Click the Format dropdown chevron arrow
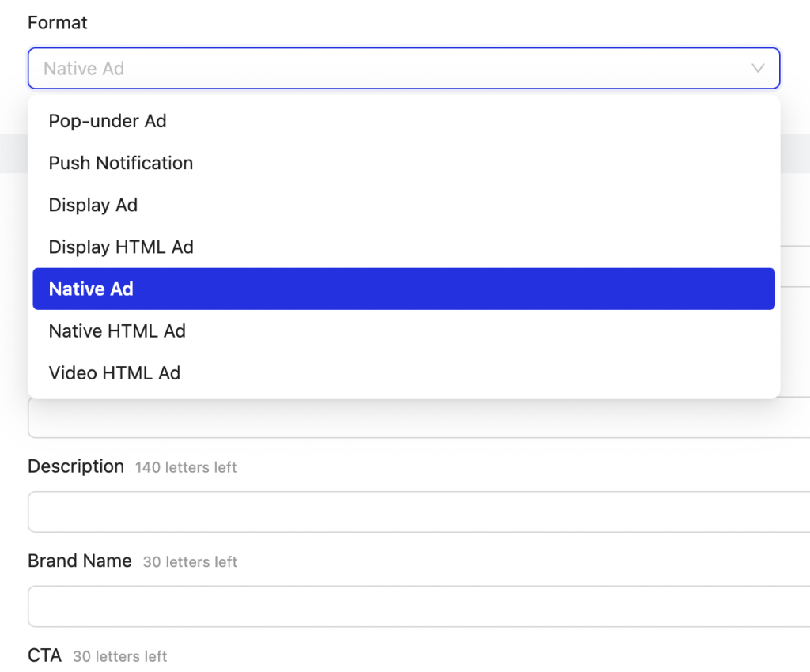The width and height of the screenshot is (810, 672). click(x=758, y=69)
